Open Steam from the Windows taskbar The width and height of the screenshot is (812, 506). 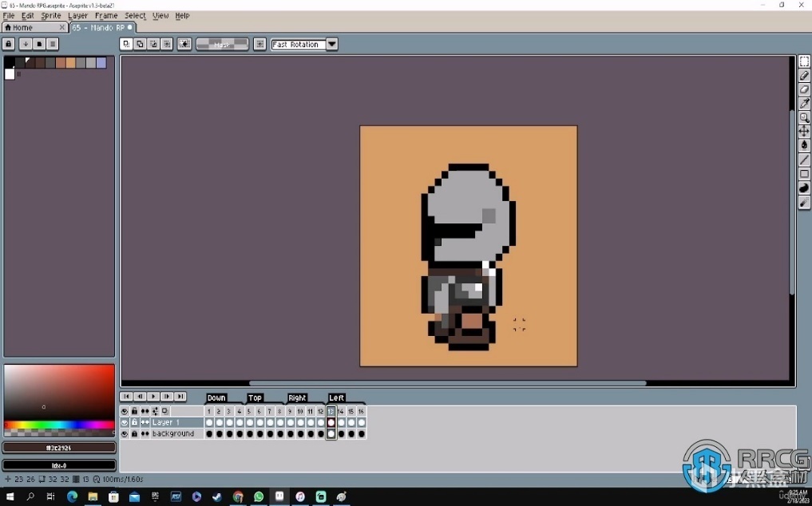click(x=217, y=496)
